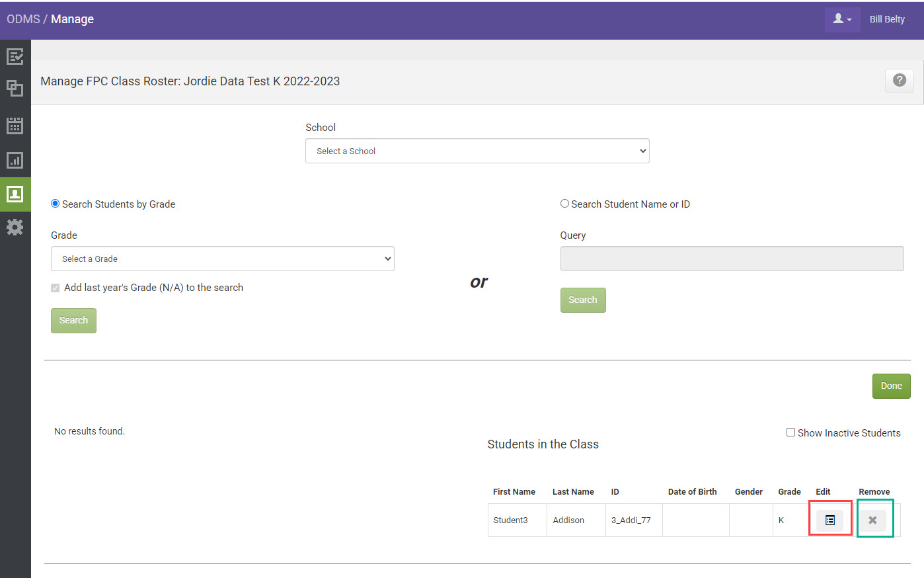Open the calendar icon in the sidebar
This screenshot has width=924, height=578.
(15, 125)
